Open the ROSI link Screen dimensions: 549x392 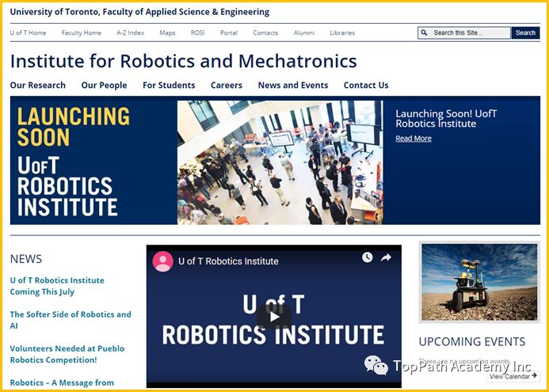[x=197, y=33]
